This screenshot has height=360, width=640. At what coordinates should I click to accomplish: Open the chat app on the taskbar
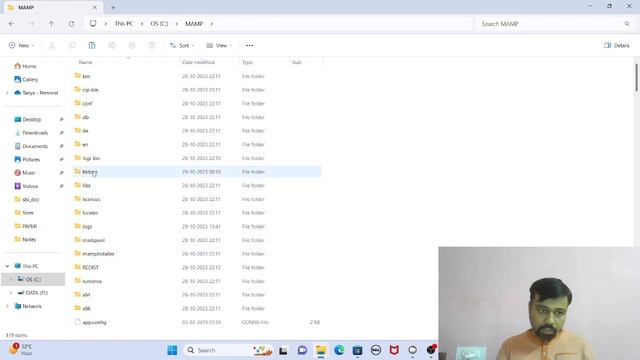coord(302,350)
